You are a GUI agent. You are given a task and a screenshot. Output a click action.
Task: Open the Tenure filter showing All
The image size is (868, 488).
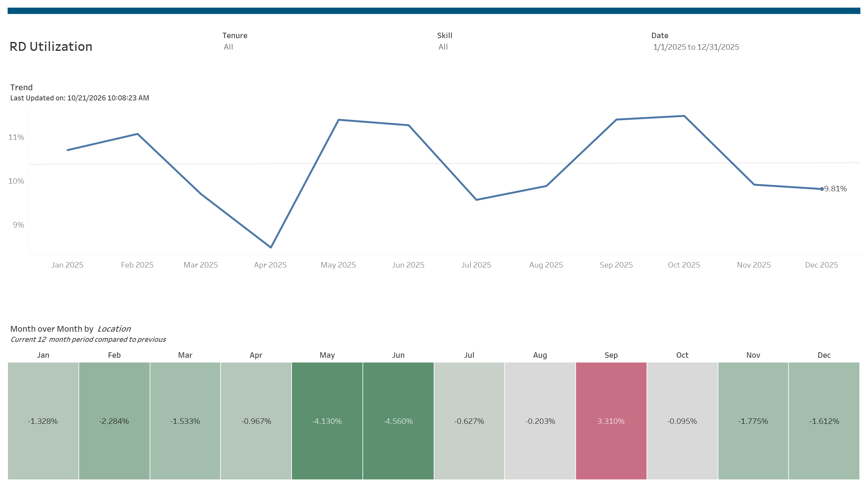point(228,47)
